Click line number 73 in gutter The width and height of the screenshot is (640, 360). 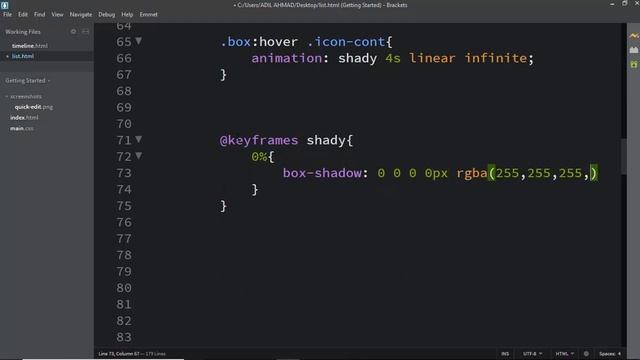[x=124, y=173]
